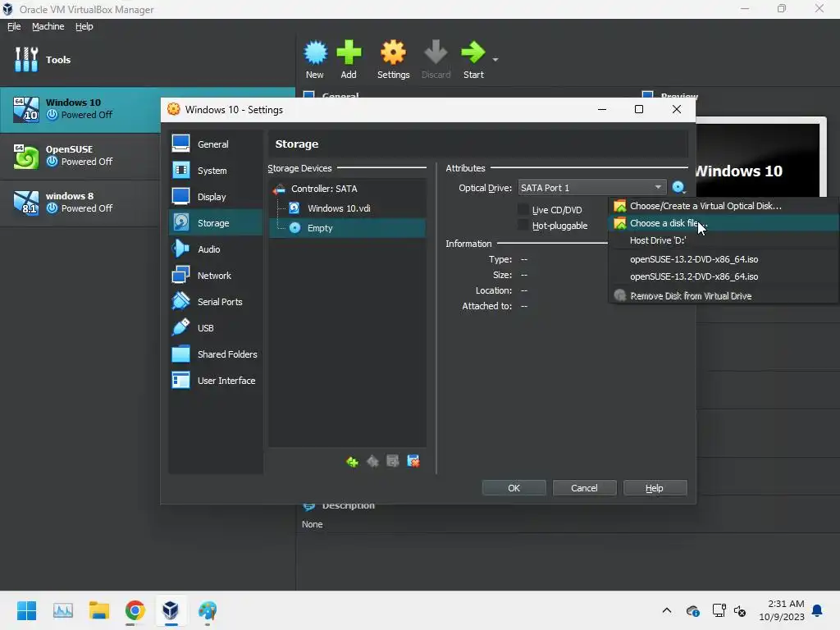Viewport: 840px width, 630px height.
Task: Click the muted volume tray icon
Action: click(741, 610)
